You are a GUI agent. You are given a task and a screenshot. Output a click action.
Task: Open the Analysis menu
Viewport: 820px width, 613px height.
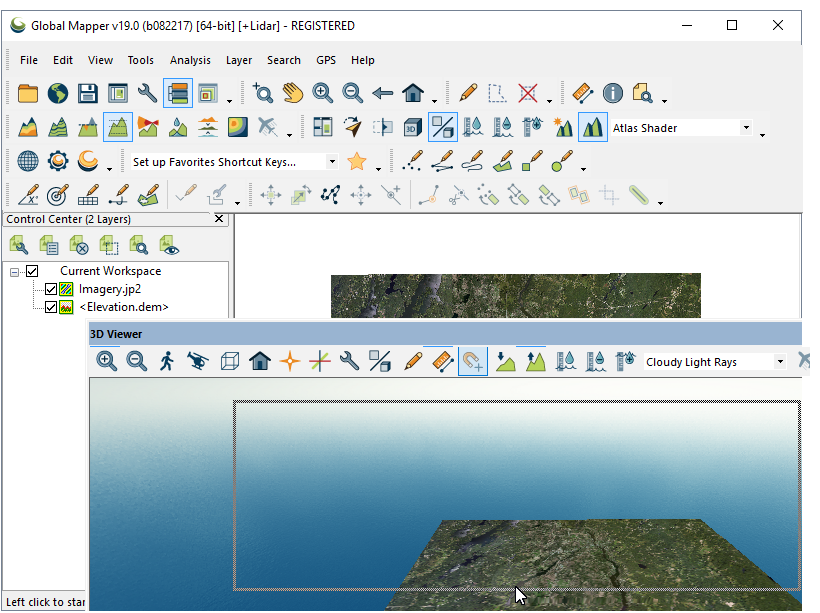coord(190,60)
